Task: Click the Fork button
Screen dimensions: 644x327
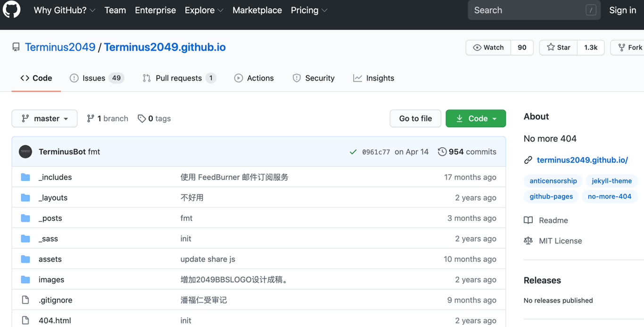Action: (628, 47)
